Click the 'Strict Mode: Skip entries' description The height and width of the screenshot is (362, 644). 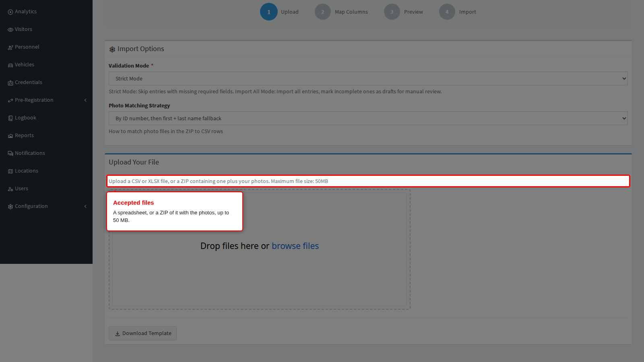click(275, 92)
